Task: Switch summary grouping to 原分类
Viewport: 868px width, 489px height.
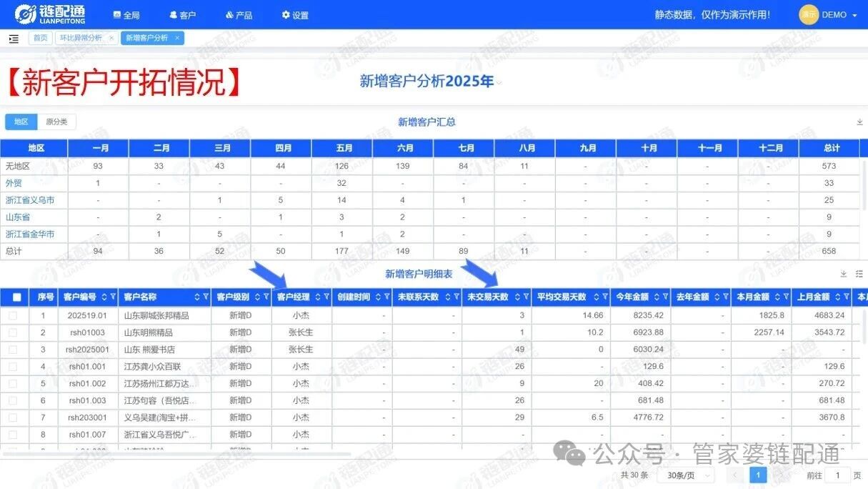Action: pyautogui.click(x=56, y=122)
